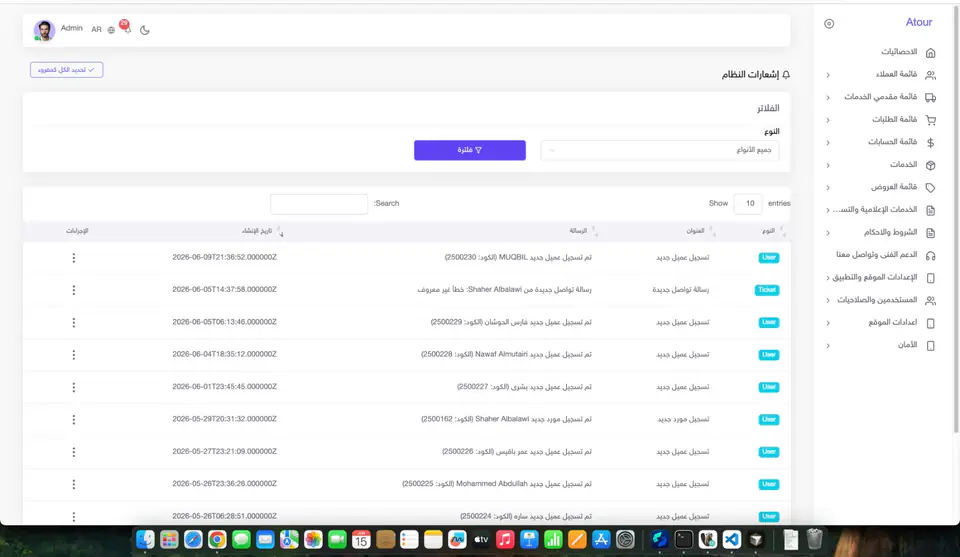Open Terminal from the dock
The width and height of the screenshot is (960, 557).
683,539
